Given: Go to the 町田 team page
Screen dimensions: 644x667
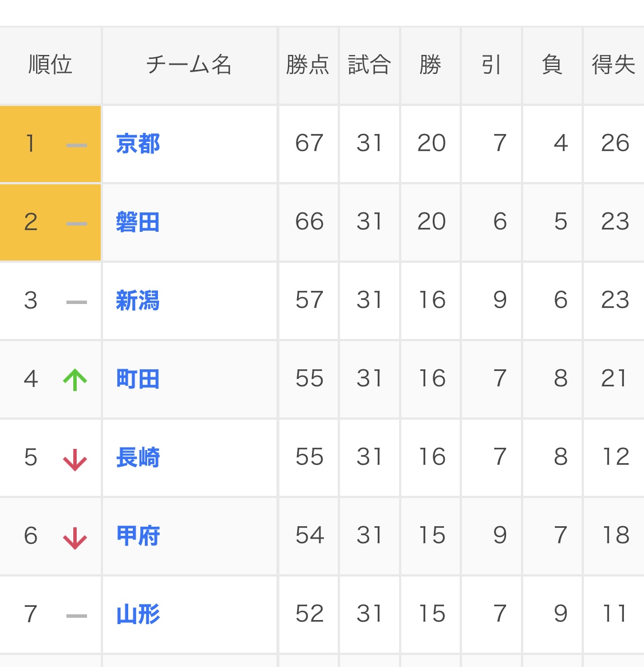Looking at the screenshot, I should [138, 379].
